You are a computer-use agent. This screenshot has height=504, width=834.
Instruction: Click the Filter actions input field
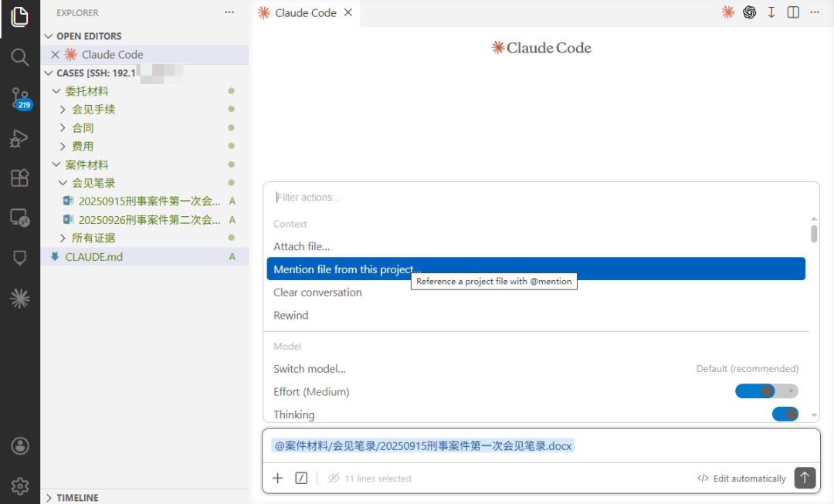[541, 198]
